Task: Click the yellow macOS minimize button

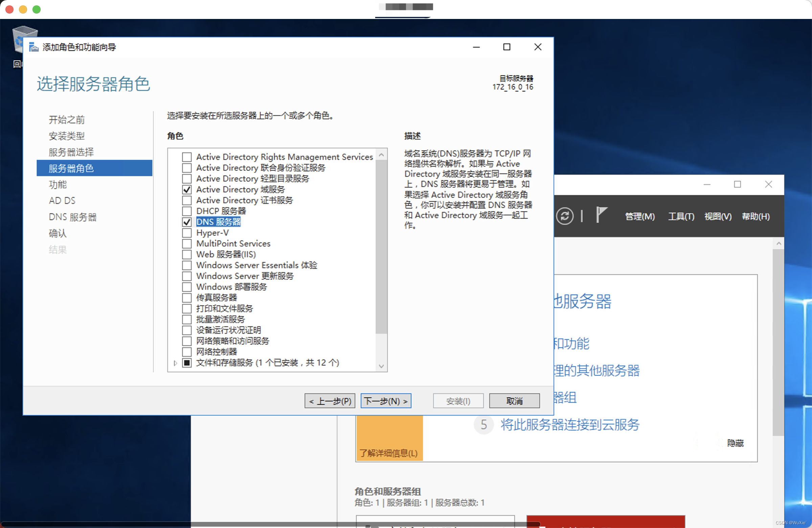Action: 23,9
